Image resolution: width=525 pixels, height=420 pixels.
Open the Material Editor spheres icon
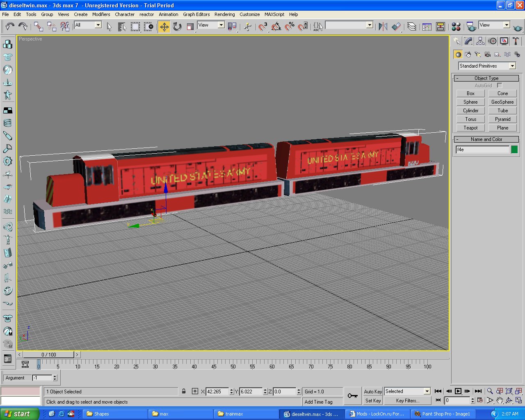(x=456, y=27)
